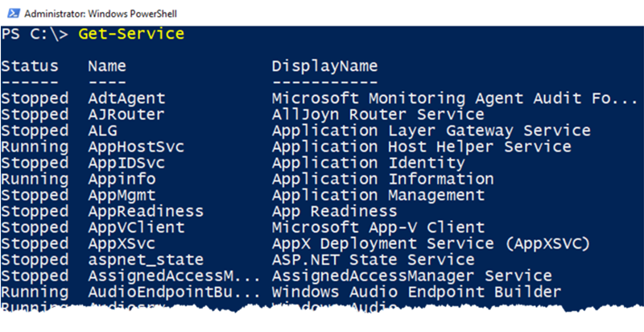Click the DisplayName column header
Viewport: 644px width, 332px height.
324,66
